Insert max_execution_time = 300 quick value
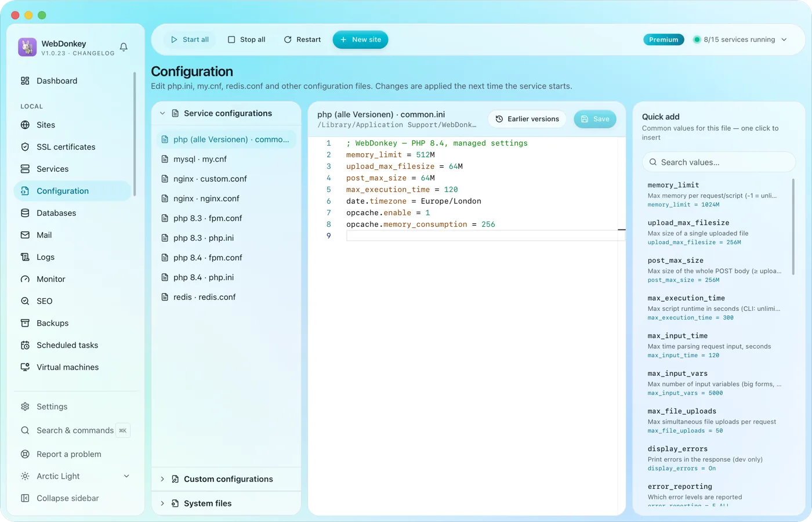The width and height of the screenshot is (812, 522). tap(716, 307)
